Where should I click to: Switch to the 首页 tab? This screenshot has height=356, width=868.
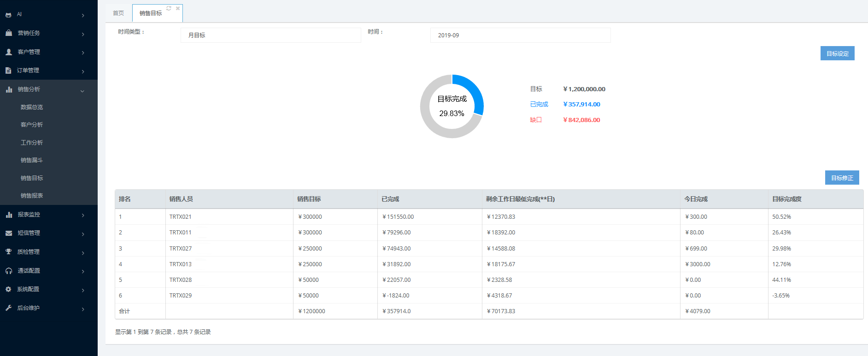pyautogui.click(x=118, y=13)
